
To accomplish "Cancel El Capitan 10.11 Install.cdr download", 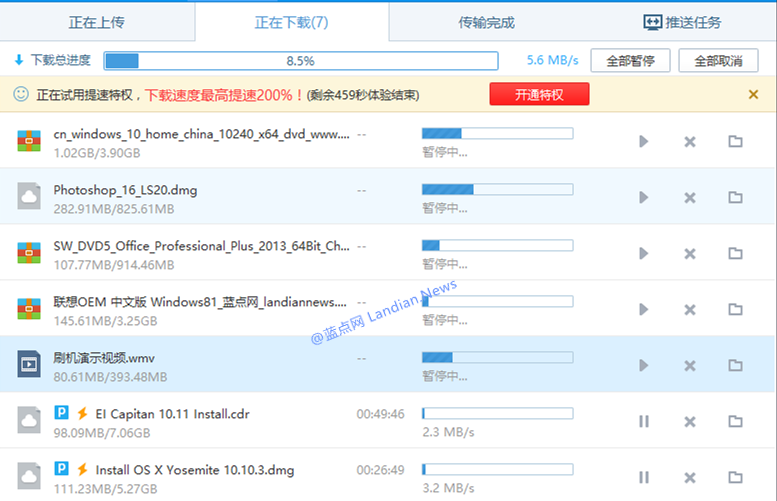I will [x=690, y=422].
